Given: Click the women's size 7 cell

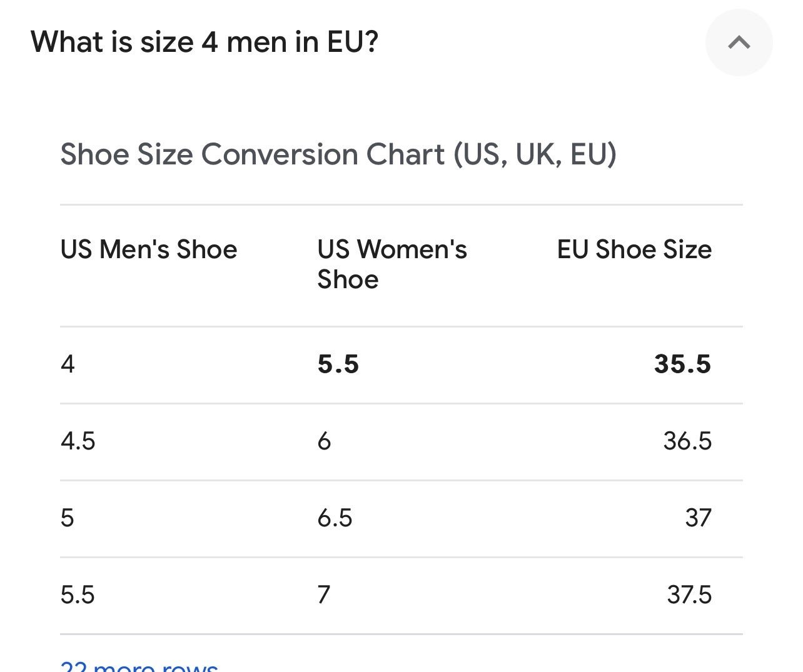Looking at the screenshot, I should (323, 595).
